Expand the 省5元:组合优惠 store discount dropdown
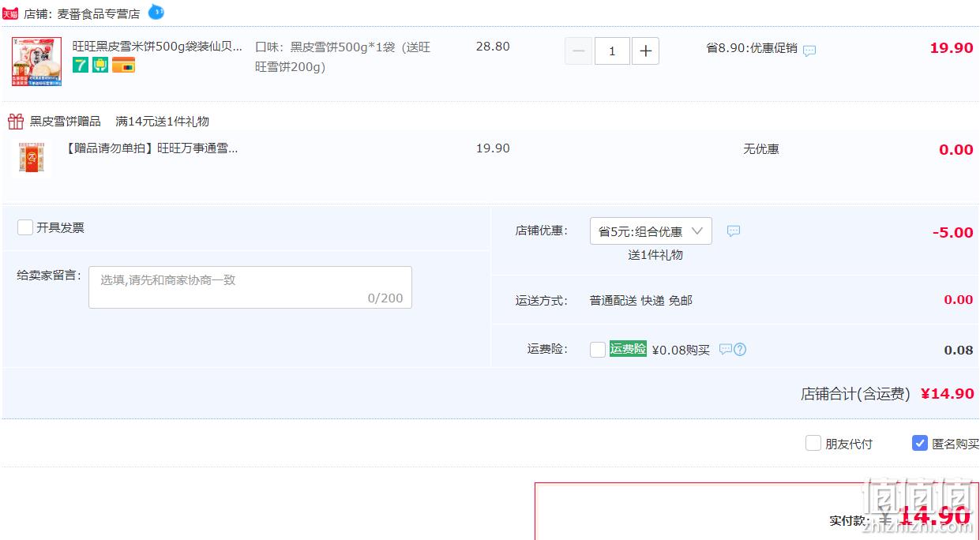This screenshot has width=980, height=540. click(651, 231)
